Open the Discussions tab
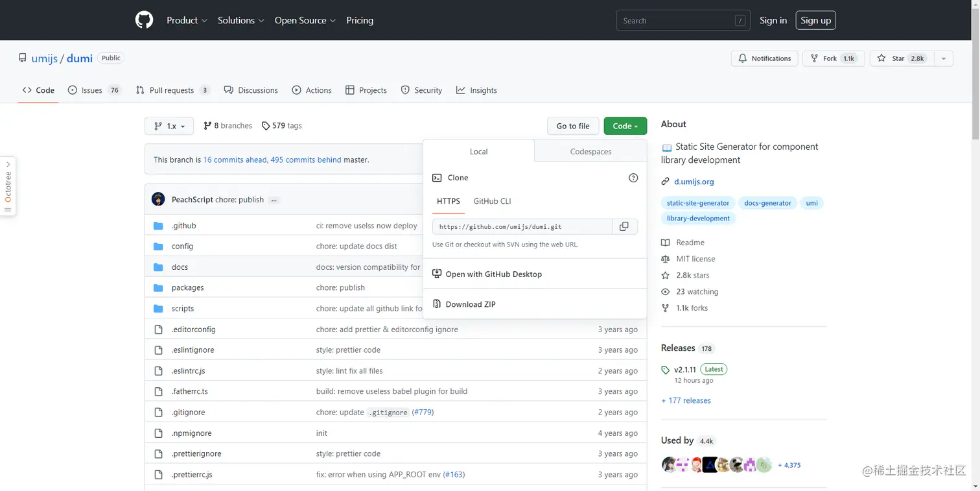This screenshot has width=980, height=491. pos(251,90)
